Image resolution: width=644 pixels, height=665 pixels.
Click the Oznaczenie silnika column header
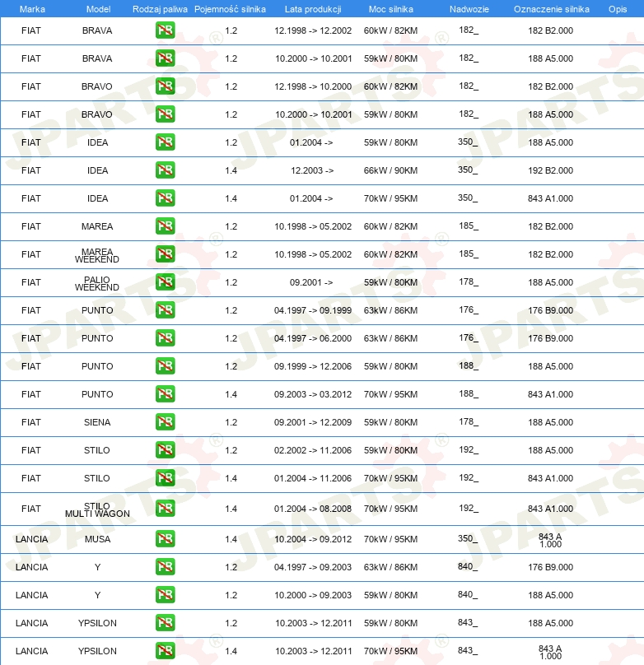pos(552,9)
